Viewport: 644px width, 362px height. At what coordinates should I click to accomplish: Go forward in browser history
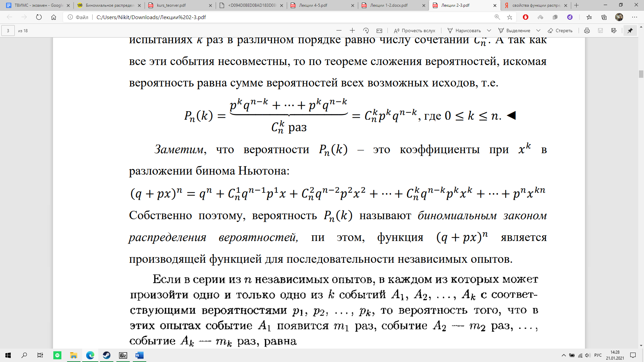24,17
